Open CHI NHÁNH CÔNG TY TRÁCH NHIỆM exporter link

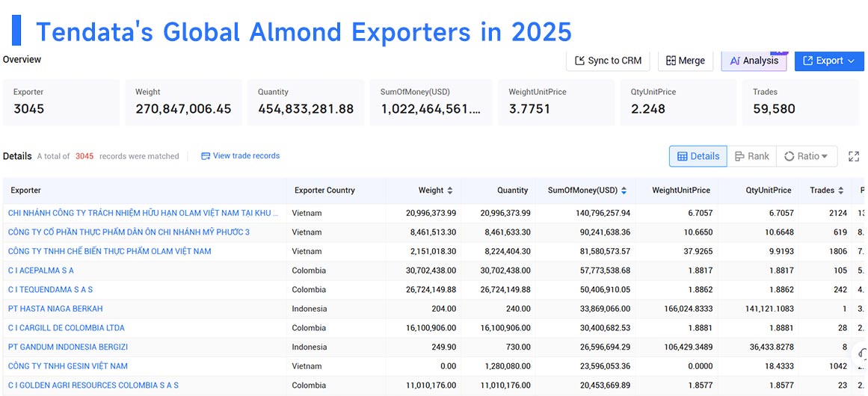point(143,213)
